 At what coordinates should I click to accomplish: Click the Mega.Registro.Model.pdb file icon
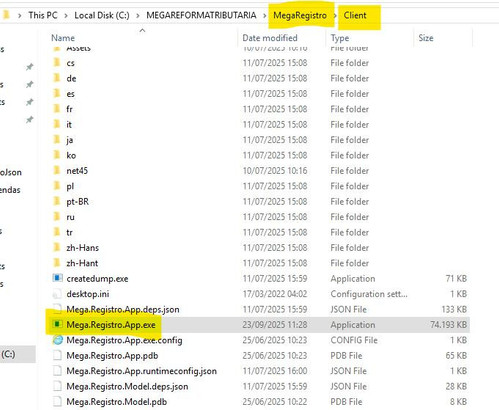57,401
